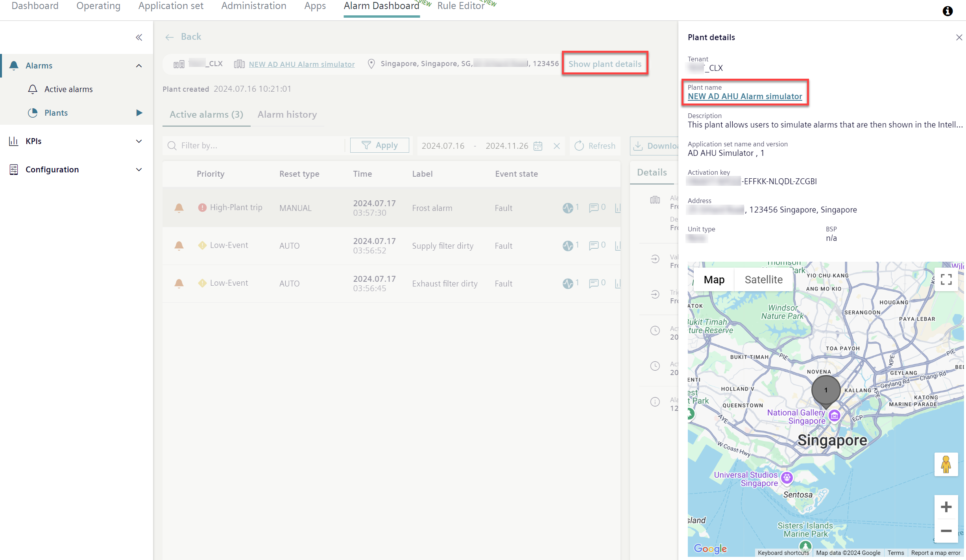The image size is (966, 560).
Task: Click the Street View pegman icon
Action: 946,464
